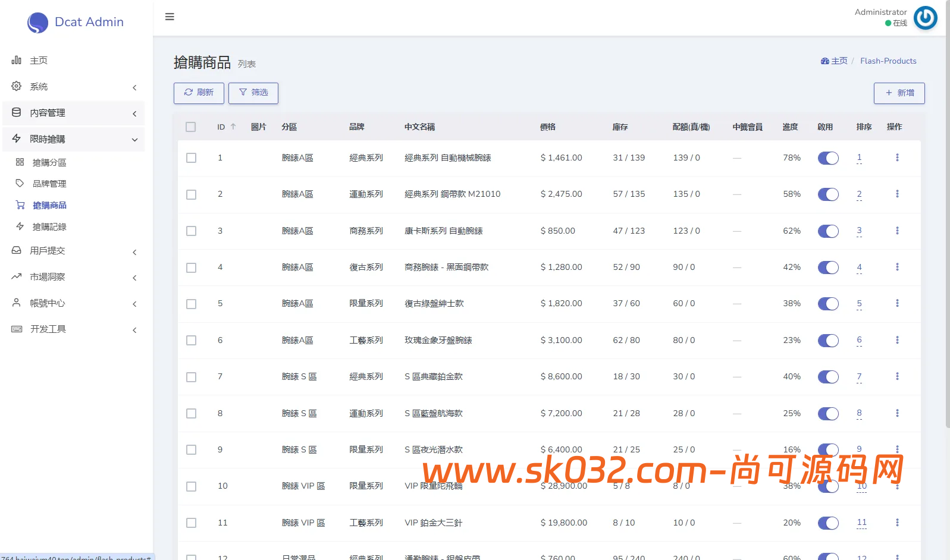The width and height of the screenshot is (950, 560).
Task: Open actions menu for row ID 3
Action: (x=897, y=231)
